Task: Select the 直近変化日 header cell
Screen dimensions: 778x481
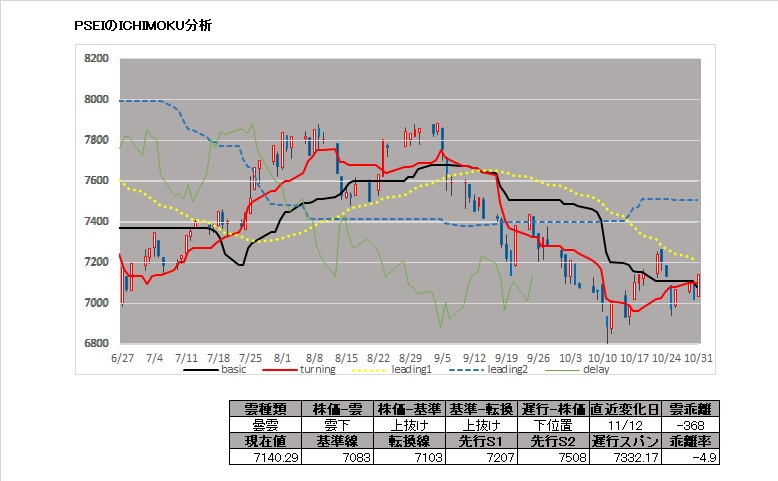Action: click(625, 409)
